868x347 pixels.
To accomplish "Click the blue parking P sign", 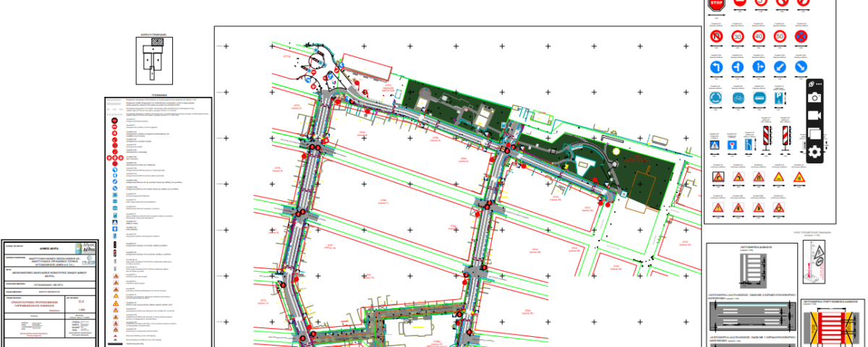I will pyautogui.click(x=780, y=98).
